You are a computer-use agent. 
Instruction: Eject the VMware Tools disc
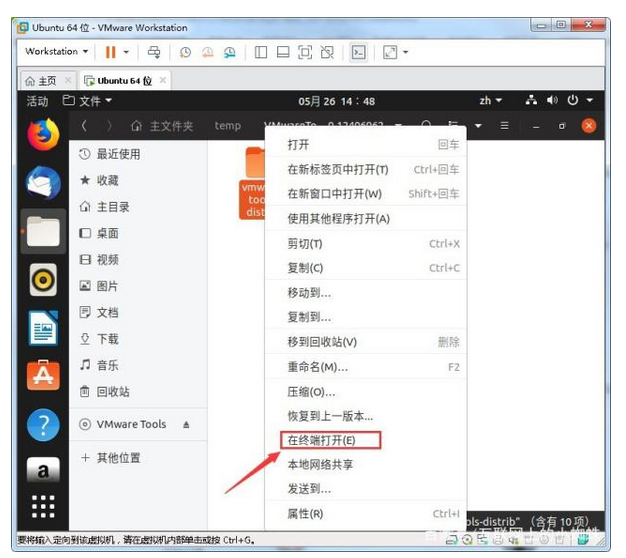tap(186, 424)
